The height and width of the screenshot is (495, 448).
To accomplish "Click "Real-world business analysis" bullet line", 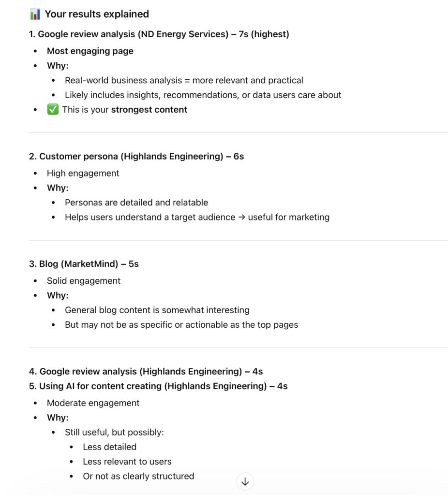I will (184, 80).
